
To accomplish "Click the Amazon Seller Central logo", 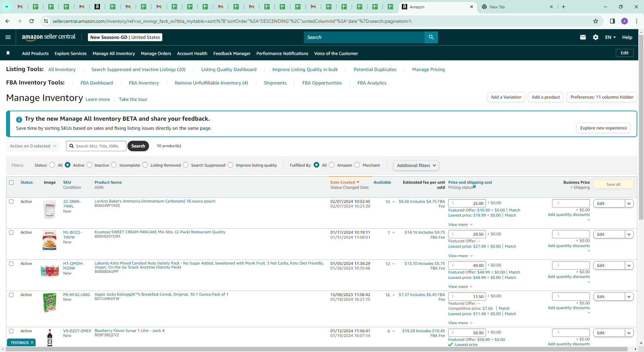I will [x=49, y=37].
